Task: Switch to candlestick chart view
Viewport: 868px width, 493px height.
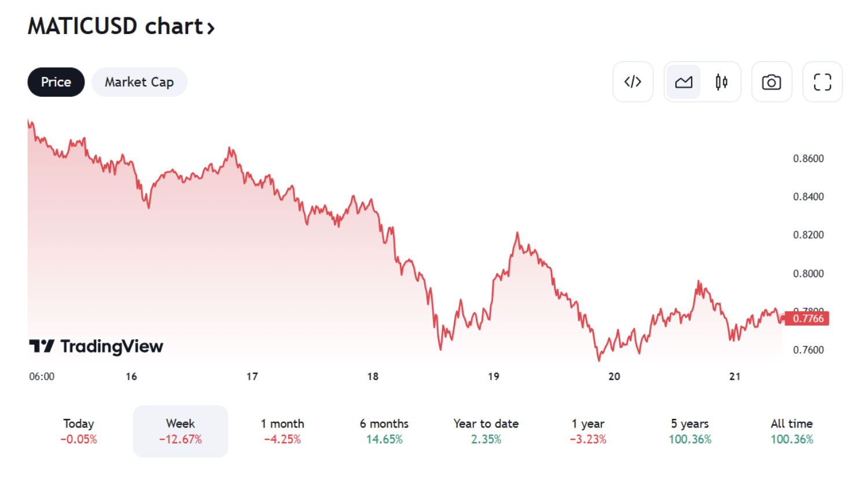Action: 721,82
